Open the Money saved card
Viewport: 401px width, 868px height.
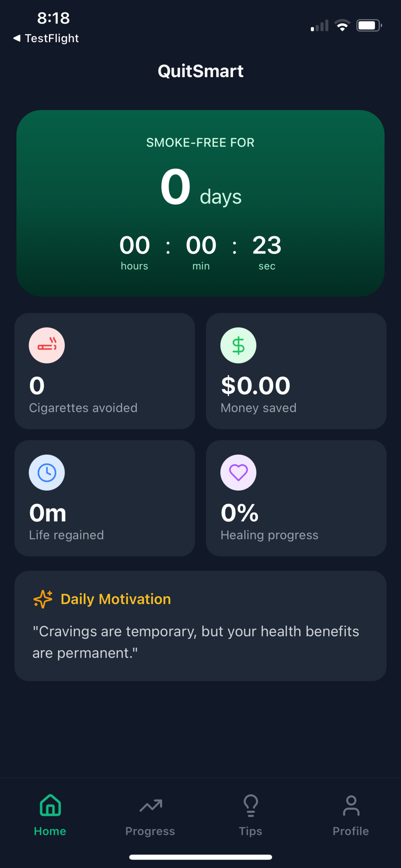(296, 371)
